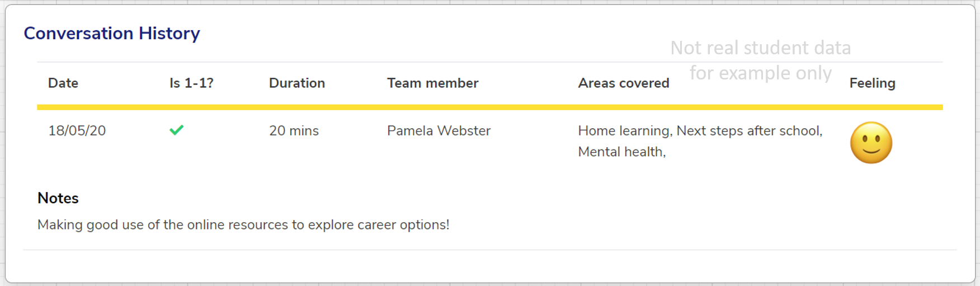Viewport: 980px width, 286px height.
Task: Click the 20 mins duration value
Action: point(294,131)
